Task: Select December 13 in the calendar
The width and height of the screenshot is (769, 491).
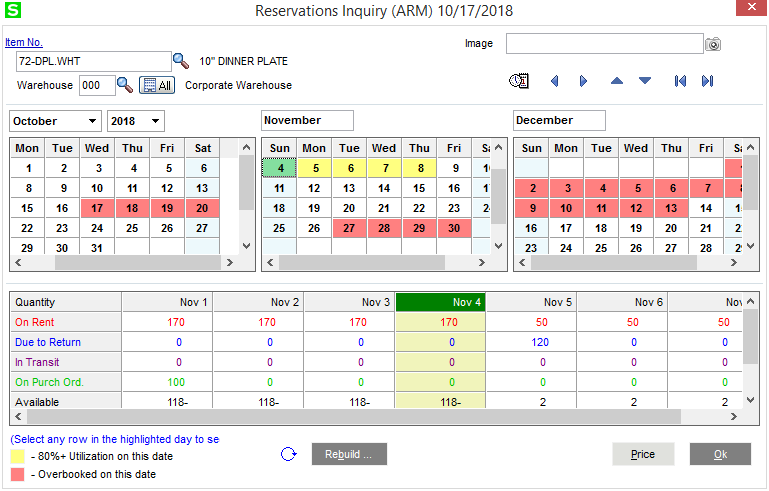Action: [x=672, y=208]
